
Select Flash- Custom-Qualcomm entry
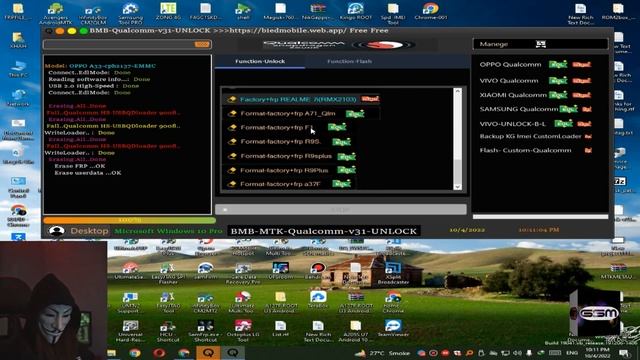coord(525,150)
